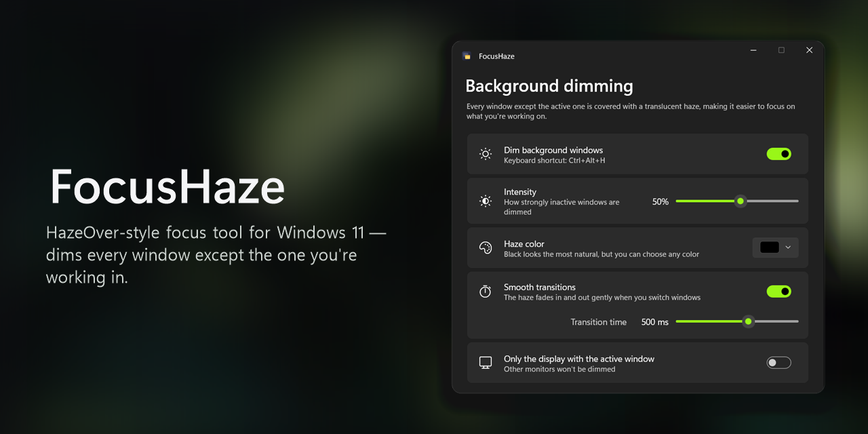Click the FocusHaze title bar text

(x=496, y=56)
